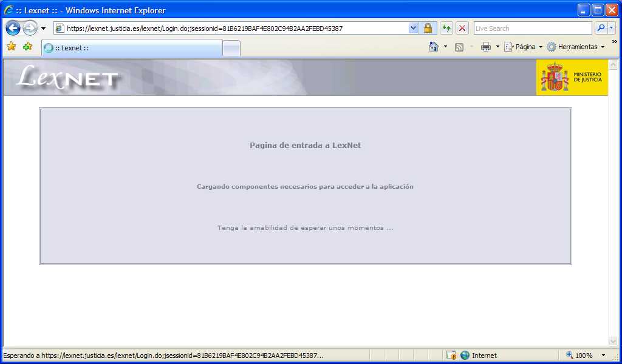This screenshot has width=622, height=364.
Task: Click the Back navigation arrow
Action: [12, 28]
